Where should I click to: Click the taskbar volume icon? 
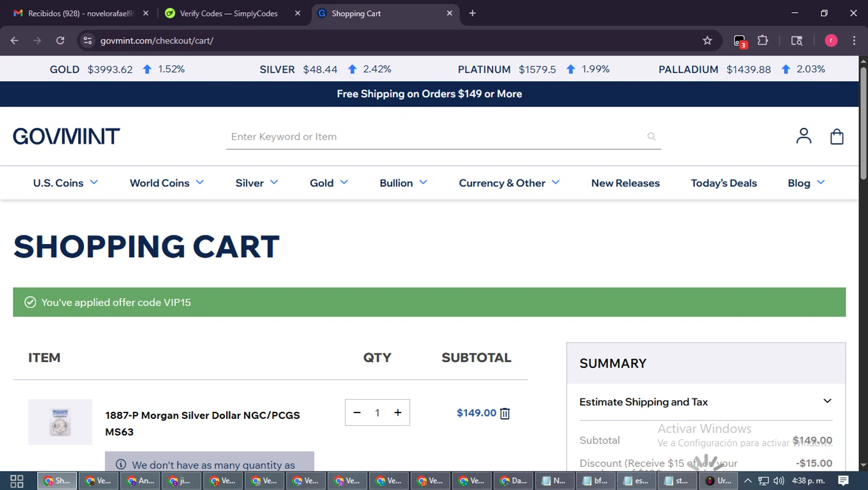click(x=779, y=481)
